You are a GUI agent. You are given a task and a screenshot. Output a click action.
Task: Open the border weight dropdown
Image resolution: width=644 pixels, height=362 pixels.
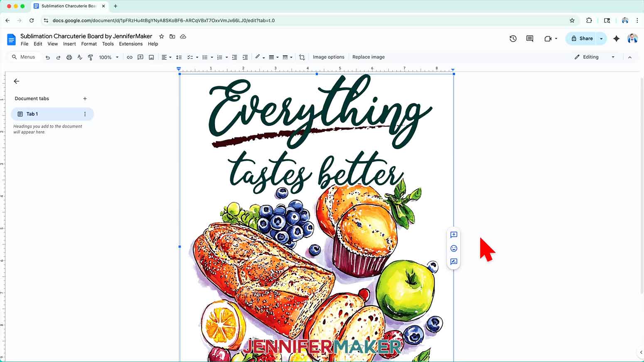pos(273,57)
